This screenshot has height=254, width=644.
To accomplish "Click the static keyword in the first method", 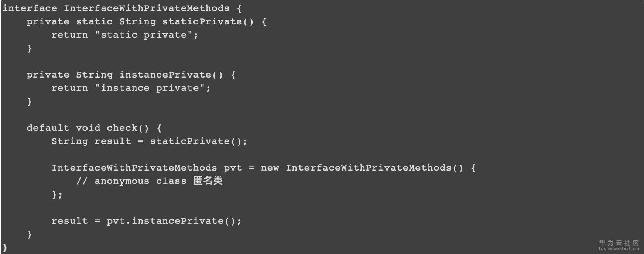I will tap(94, 22).
